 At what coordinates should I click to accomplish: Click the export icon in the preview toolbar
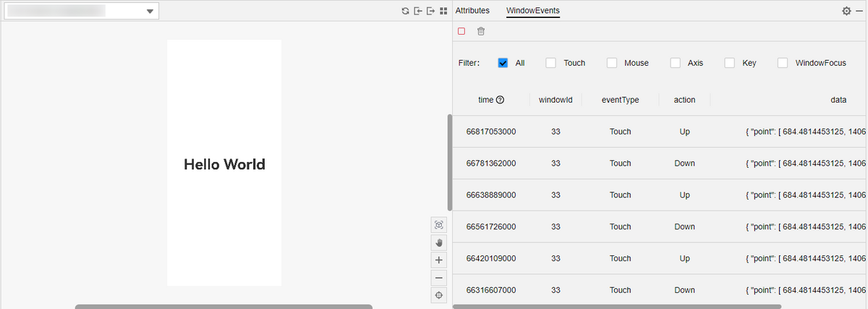click(x=430, y=11)
